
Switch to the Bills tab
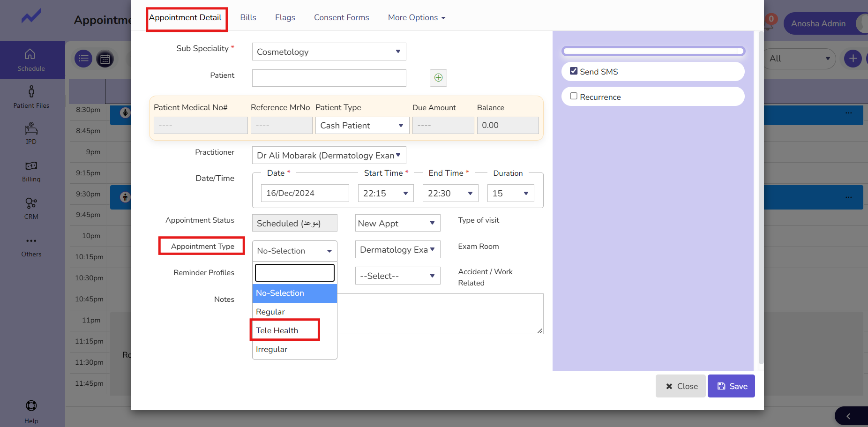point(248,17)
